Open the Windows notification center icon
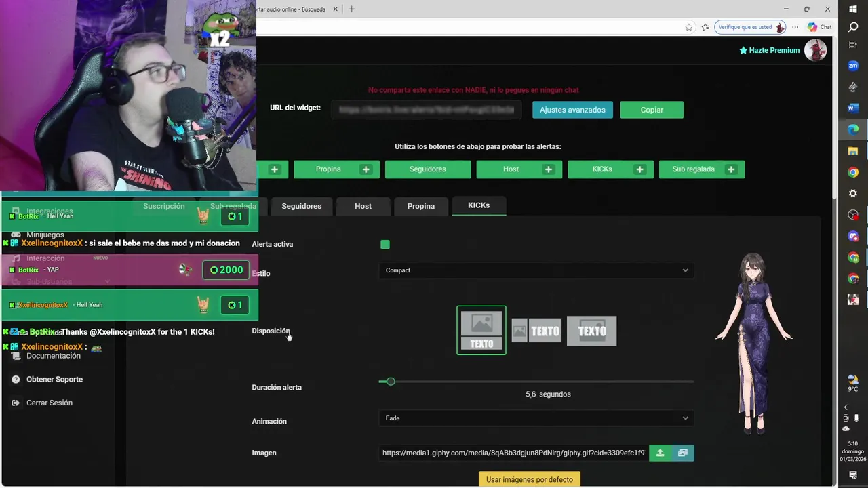 [x=853, y=476]
